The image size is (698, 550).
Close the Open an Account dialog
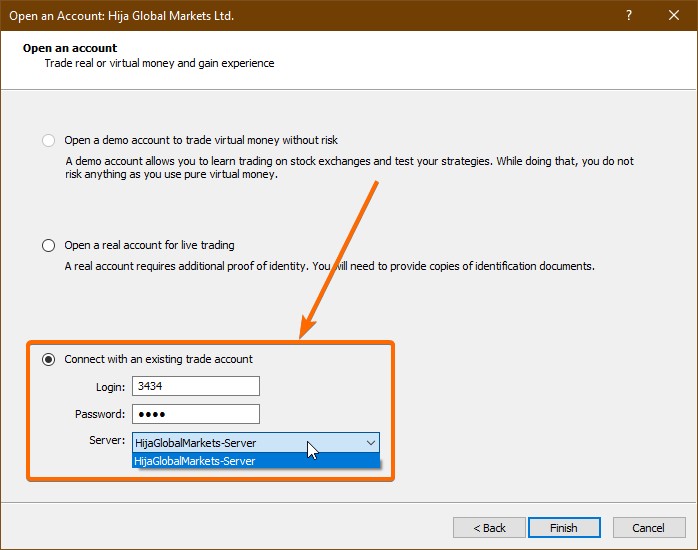pyautogui.click(x=674, y=16)
